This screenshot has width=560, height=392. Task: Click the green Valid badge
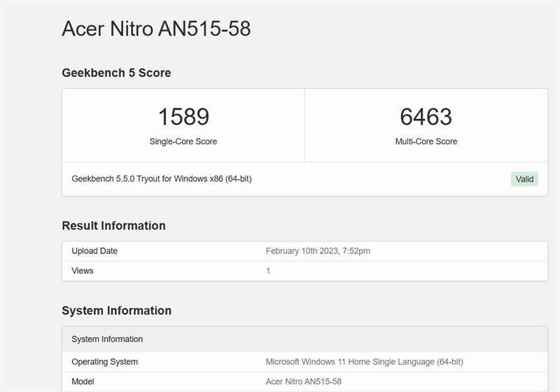524,179
